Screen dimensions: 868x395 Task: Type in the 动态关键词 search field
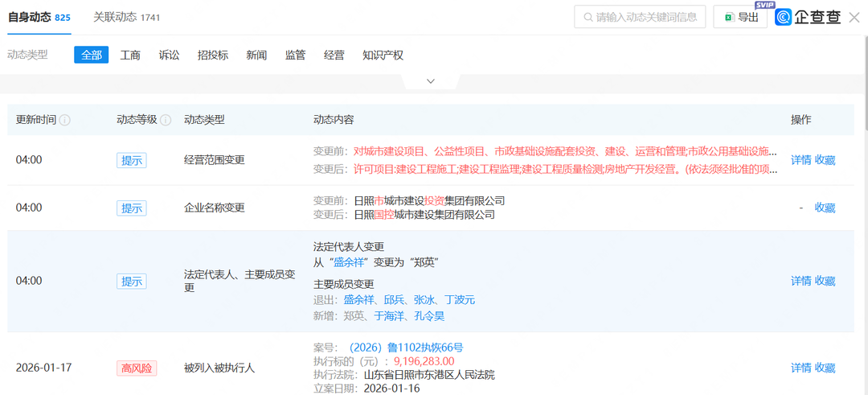[646, 17]
